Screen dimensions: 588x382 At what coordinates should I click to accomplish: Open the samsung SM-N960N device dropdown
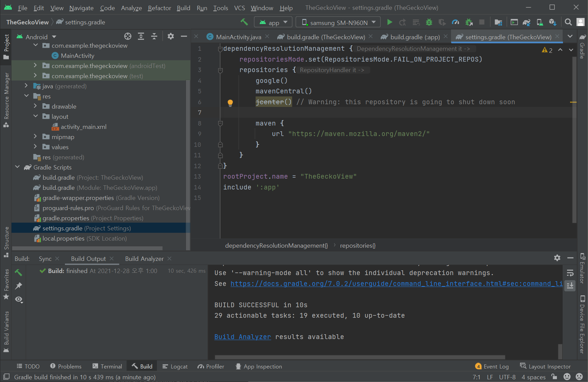pos(338,22)
